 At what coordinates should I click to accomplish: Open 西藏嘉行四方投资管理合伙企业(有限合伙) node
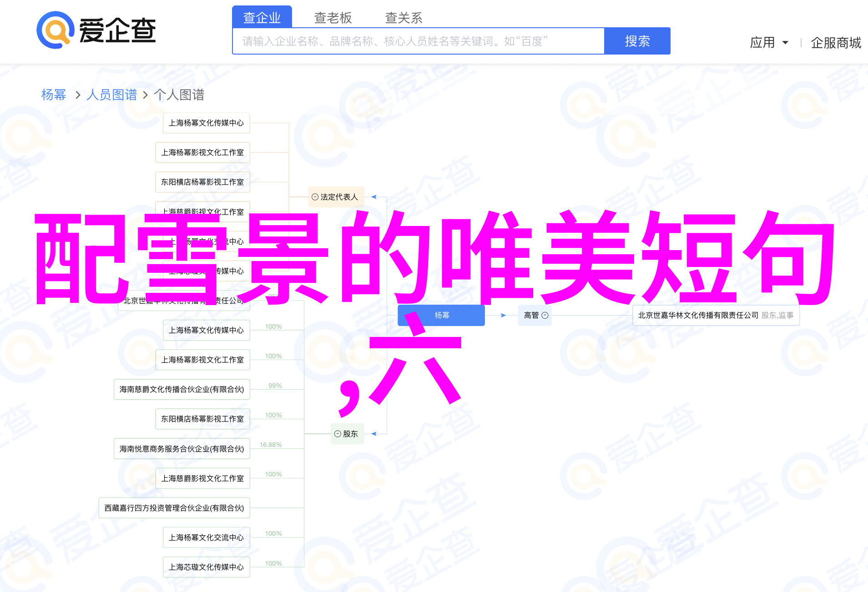[174, 508]
